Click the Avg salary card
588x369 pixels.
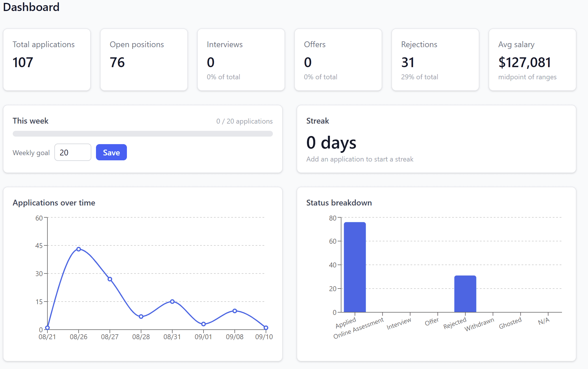pyautogui.click(x=532, y=60)
